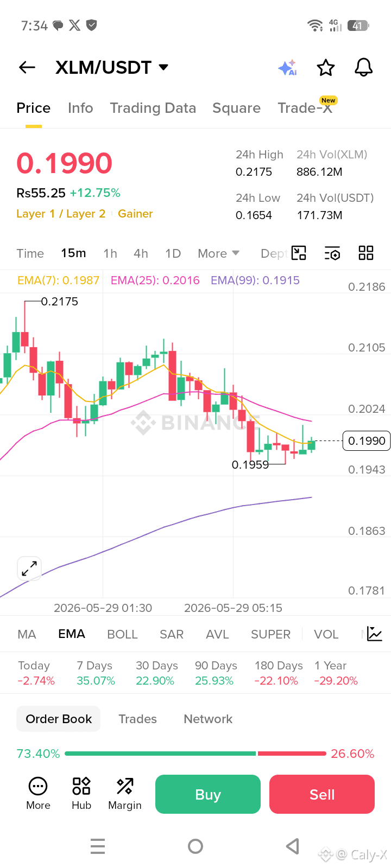Enable the AVL indicator
Viewport: 391px width, 868px height.
pos(217,634)
